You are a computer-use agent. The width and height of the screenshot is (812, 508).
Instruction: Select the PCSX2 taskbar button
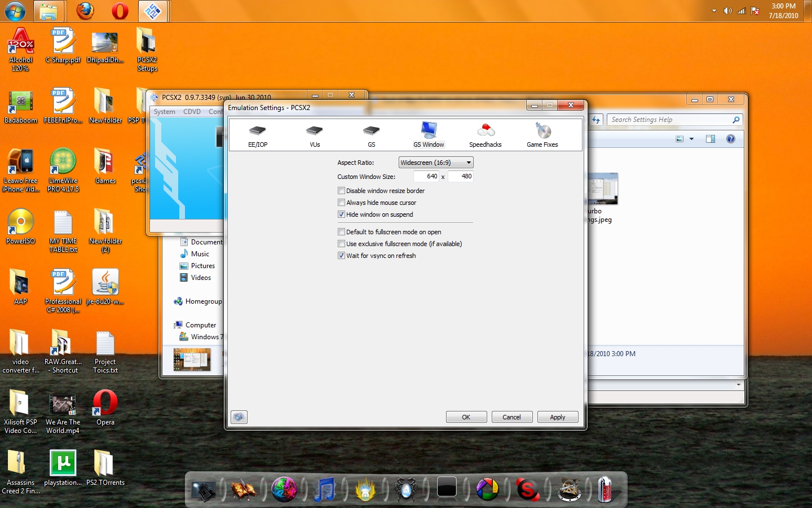pyautogui.click(x=153, y=11)
